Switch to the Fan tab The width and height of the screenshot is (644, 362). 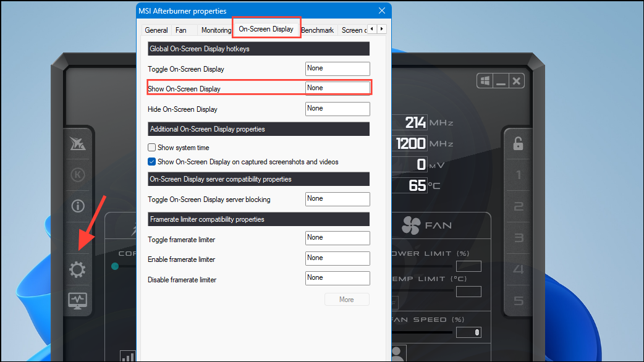(x=180, y=30)
